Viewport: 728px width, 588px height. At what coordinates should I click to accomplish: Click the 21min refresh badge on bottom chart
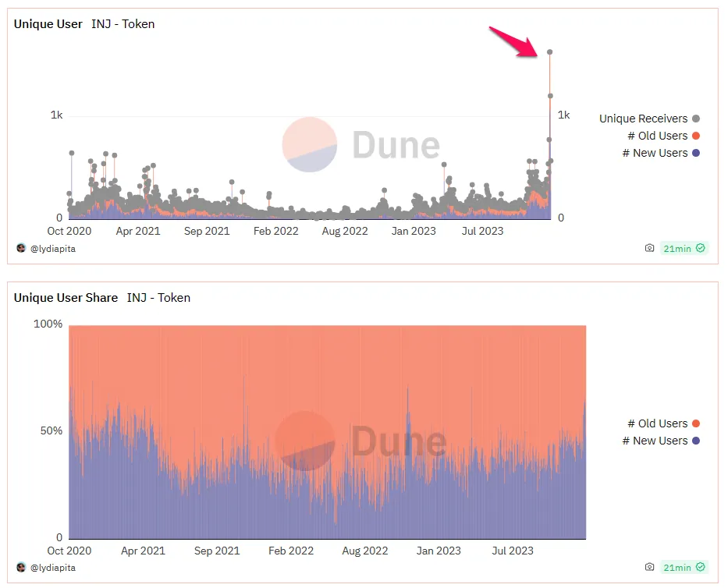(x=684, y=567)
